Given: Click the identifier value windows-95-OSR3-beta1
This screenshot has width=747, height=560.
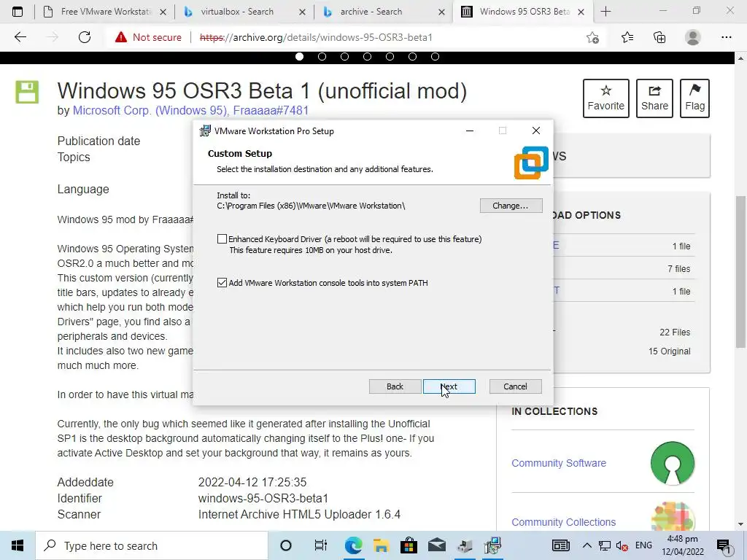Looking at the screenshot, I should coord(263,498).
